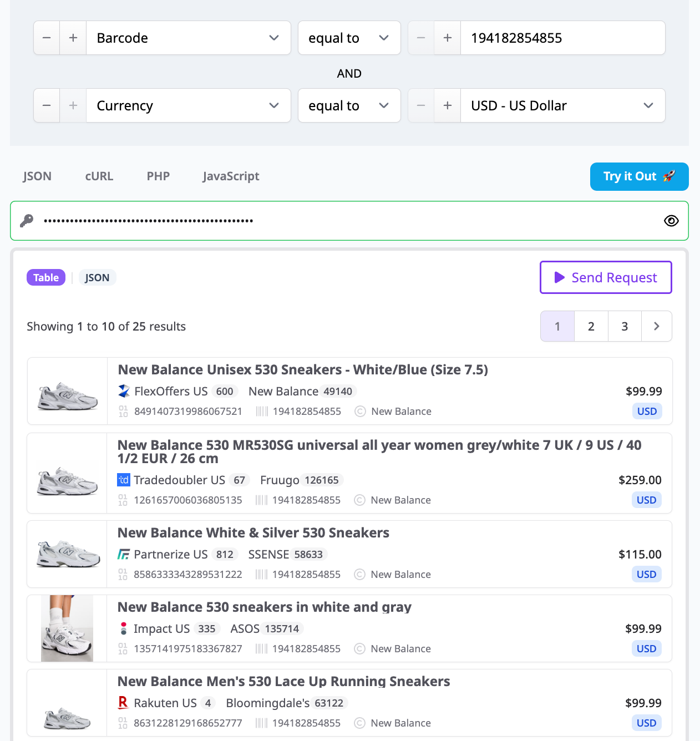This screenshot has width=700, height=741.
Task: Edit the barcode value 194182854855 field
Action: pyautogui.click(x=563, y=38)
